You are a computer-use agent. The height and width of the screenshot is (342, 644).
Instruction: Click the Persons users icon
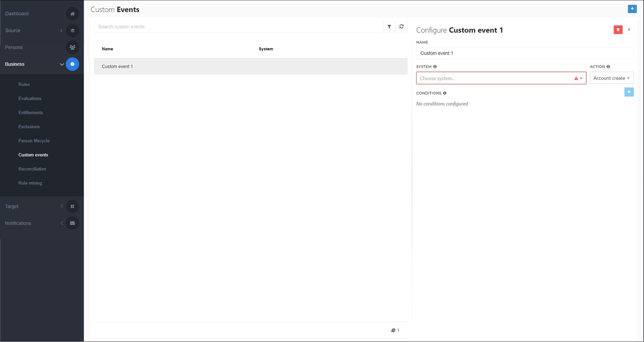click(x=72, y=47)
